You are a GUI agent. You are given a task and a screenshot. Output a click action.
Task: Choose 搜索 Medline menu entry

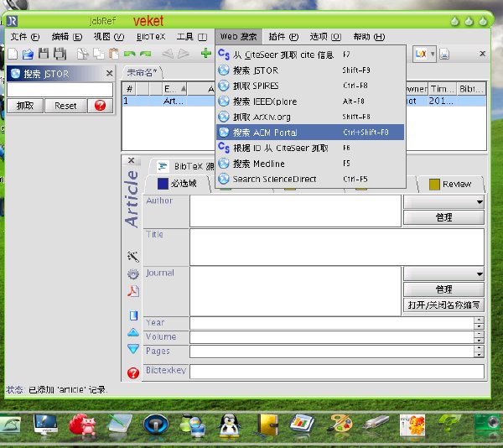310,164
